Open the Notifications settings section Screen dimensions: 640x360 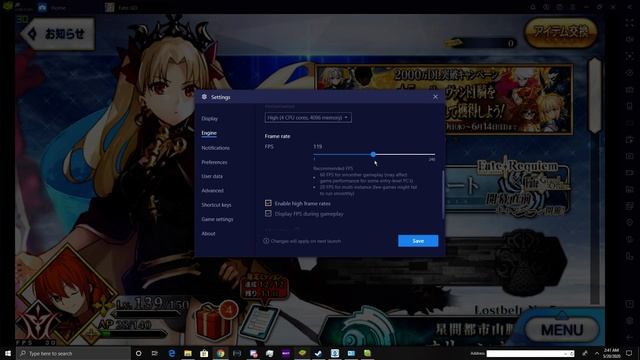click(216, 148)
